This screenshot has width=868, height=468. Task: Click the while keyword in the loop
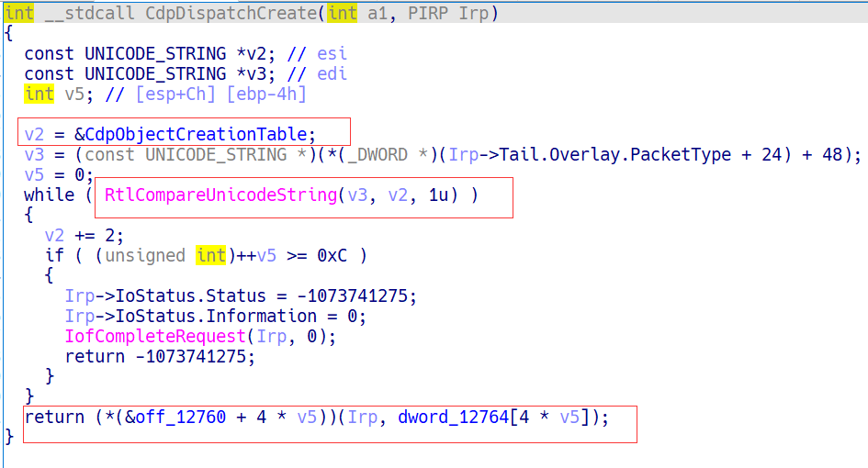pyautogui.click(x=50, y=195)
